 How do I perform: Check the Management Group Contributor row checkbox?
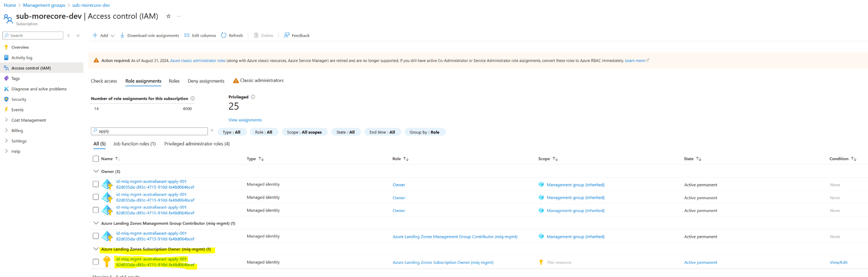click(x=96, y=236)
